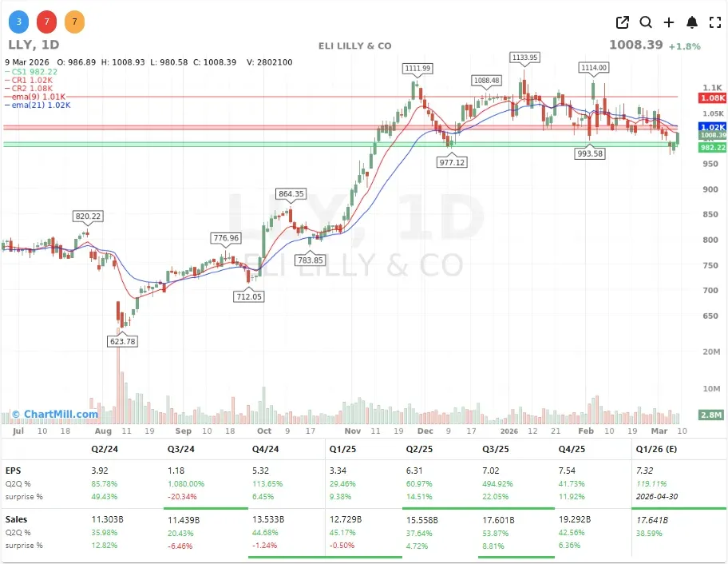This screenshot has height=564, width=728.
Task: Click the plus icon to add indicator
Action: tap(669, 22)
